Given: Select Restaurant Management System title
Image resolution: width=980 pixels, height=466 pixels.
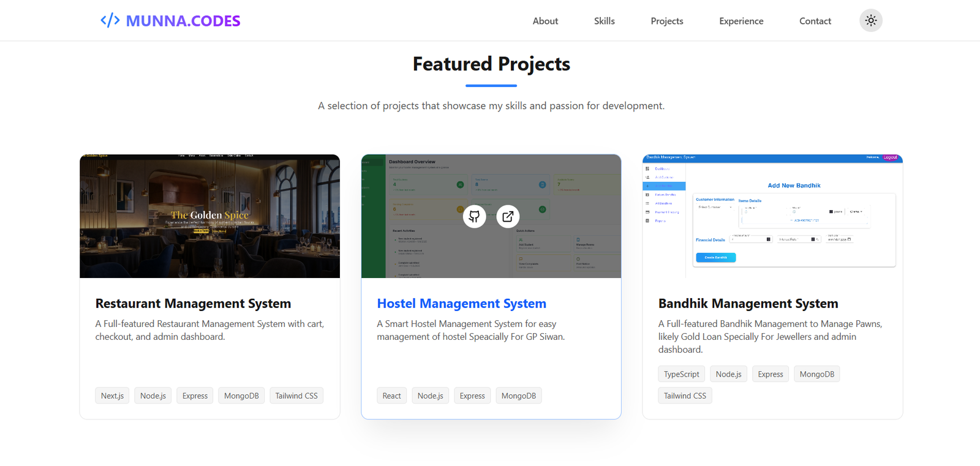Looking at the screenshot, I should tap(193, 303).
